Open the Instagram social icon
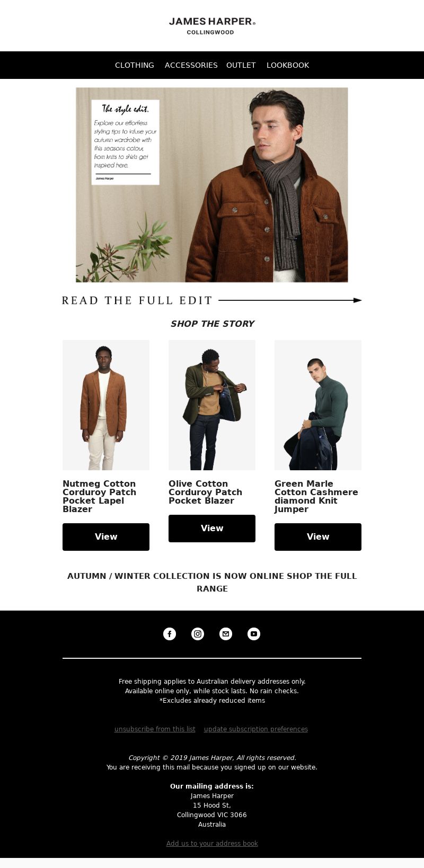Viewport: 424px width, 868px height. (198, 633)
